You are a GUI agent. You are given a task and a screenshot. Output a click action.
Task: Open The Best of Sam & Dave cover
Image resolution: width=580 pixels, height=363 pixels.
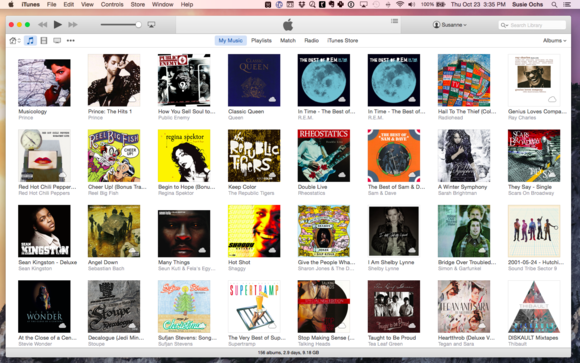394,156
